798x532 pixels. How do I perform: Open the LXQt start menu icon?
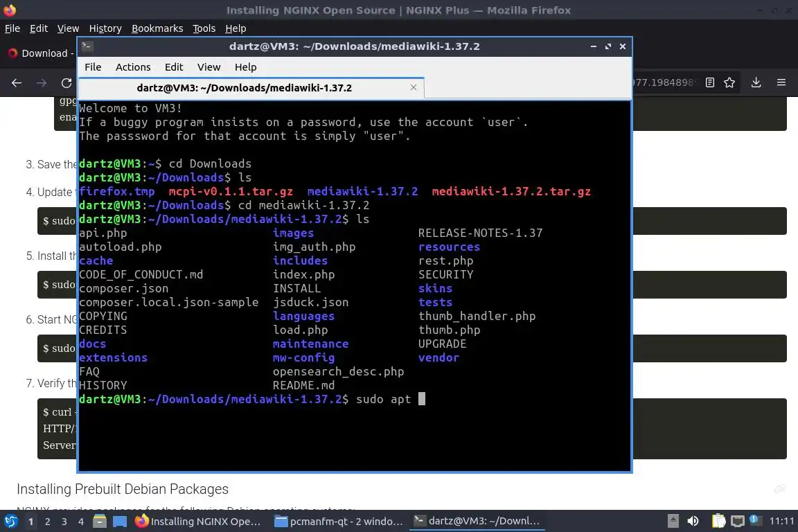10,522
